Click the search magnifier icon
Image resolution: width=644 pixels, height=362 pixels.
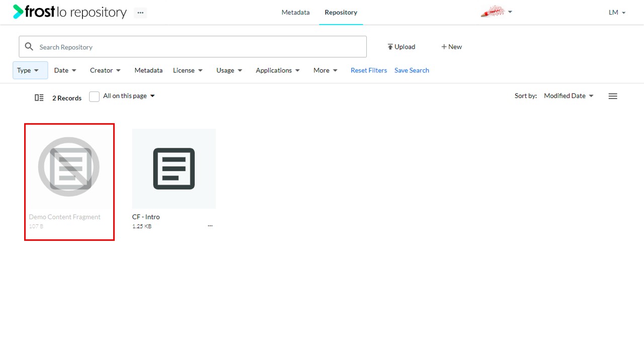(29, 47)
